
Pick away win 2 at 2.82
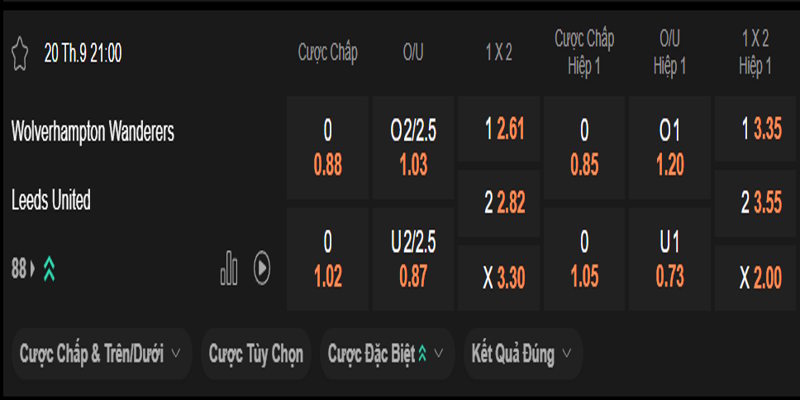click(498, 203)
